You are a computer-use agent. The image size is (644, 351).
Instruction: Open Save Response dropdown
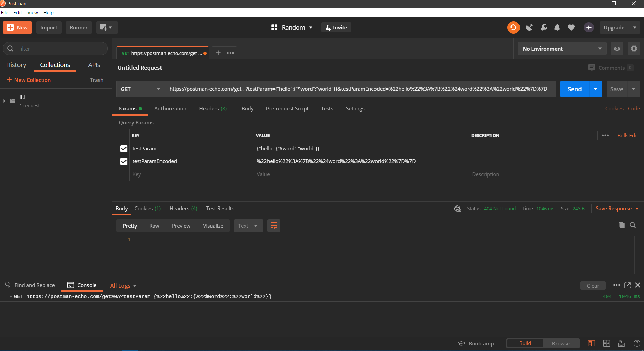pos(617,209)
